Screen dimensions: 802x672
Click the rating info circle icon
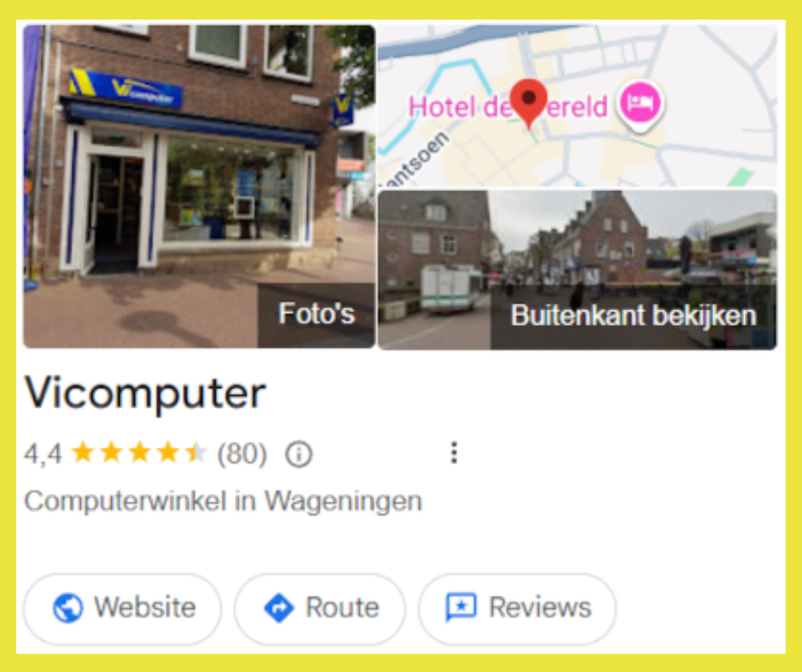(x=299, y=455)
